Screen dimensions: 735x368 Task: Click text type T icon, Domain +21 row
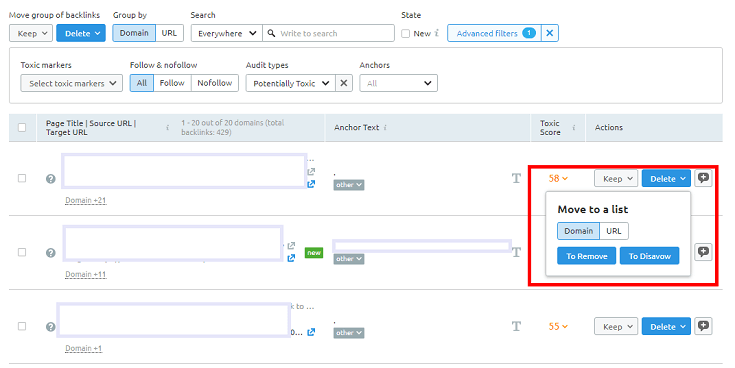(x=516, y=178)
